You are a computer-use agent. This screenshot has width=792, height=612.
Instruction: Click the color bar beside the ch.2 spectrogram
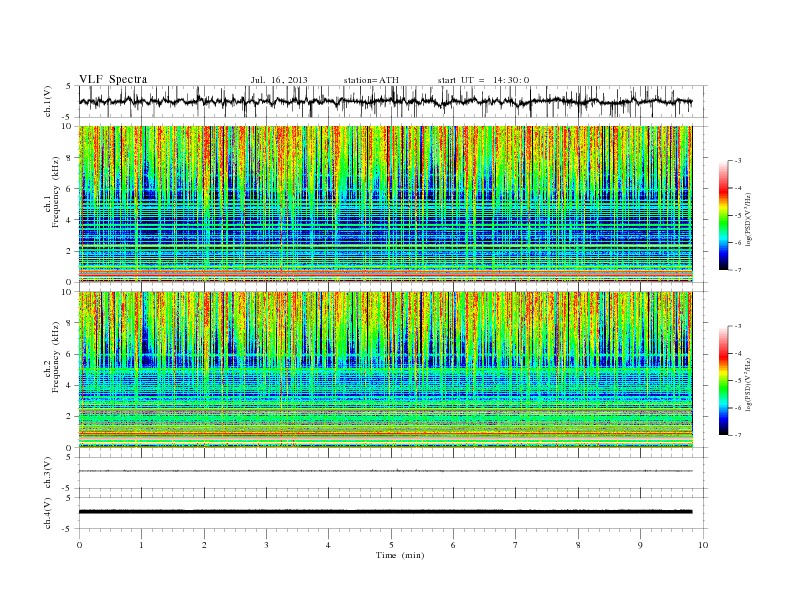tap(724, 380)
